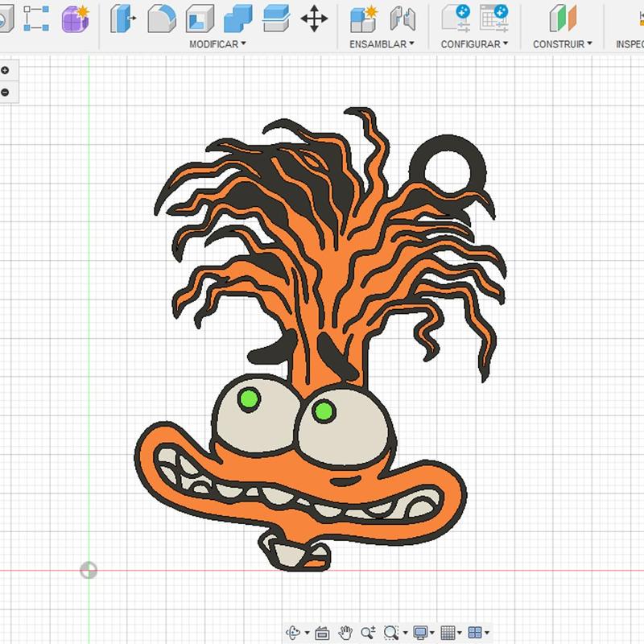This screenshot has height=644, width=644.
Task: Click the Grid and Snaps icon
Action: pyautogui.click(x=448, y=633)
